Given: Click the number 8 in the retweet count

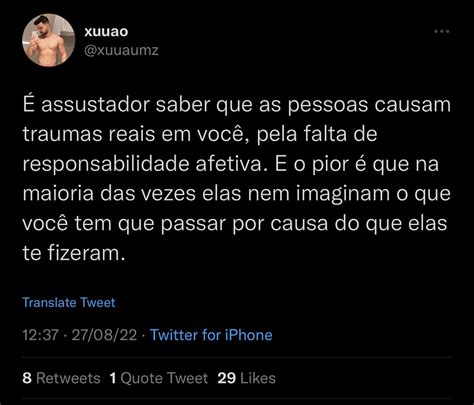Looking at the screenshot, I should click(x=27, y=378).
